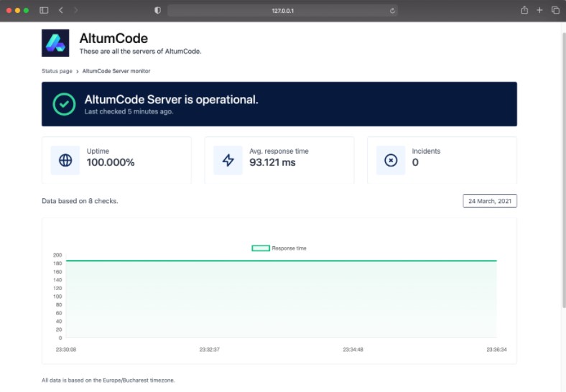This screenshot has width=566, height=392.
Task: Click 'Data based on 8 checks.' text
Action: pyautogui.click(x=80, y=201)
